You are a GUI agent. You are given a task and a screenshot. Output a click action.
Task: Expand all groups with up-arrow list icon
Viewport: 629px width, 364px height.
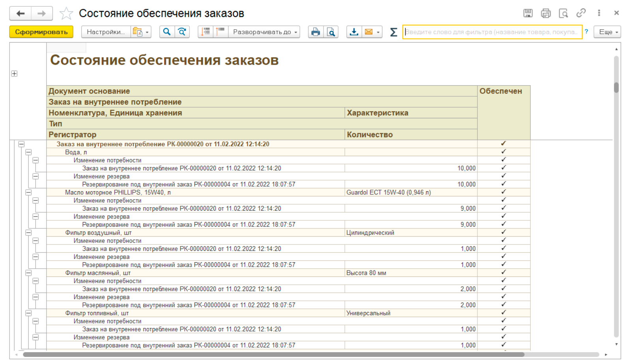[220, 32]
